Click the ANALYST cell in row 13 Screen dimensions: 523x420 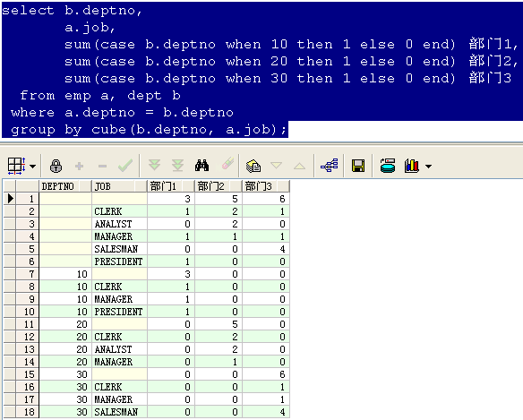(119, 349)
